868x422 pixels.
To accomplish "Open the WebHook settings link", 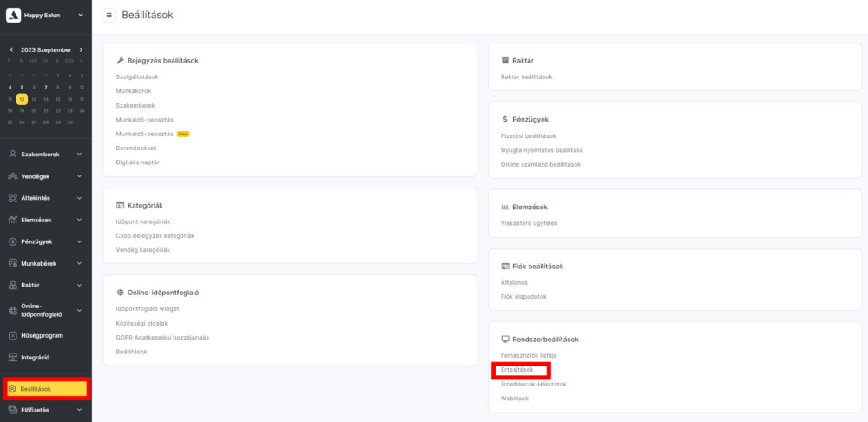I will click(x=514, y=398).
